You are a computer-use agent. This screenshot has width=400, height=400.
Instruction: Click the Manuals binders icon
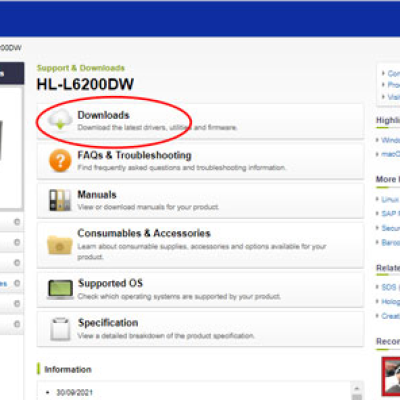(60, 200)
